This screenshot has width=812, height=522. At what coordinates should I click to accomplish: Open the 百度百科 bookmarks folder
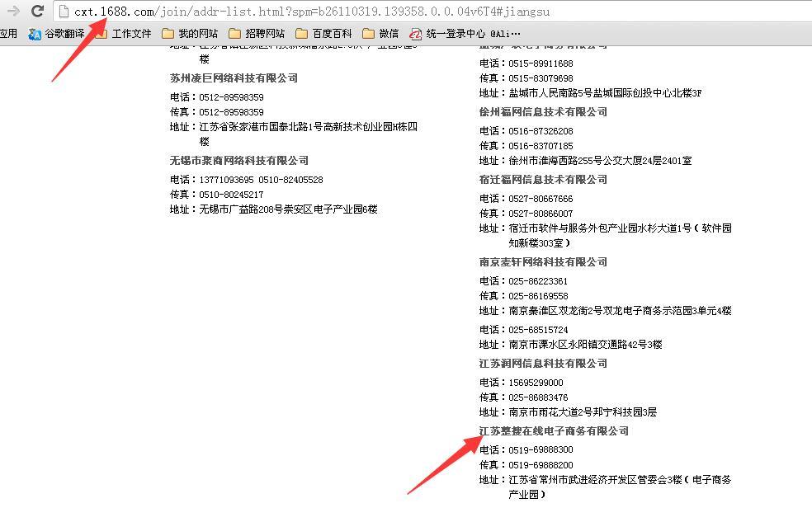point(323,34)
